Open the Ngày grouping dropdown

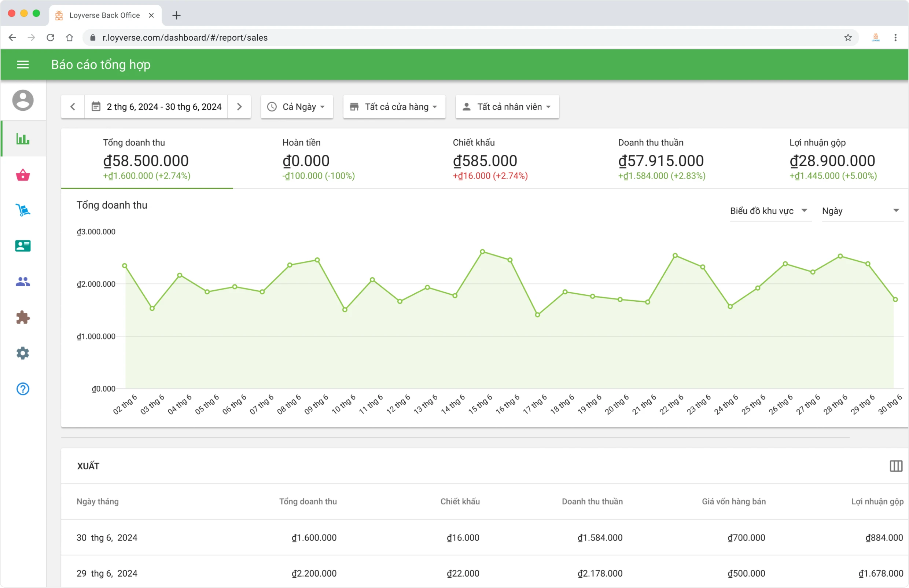point(862,210)
